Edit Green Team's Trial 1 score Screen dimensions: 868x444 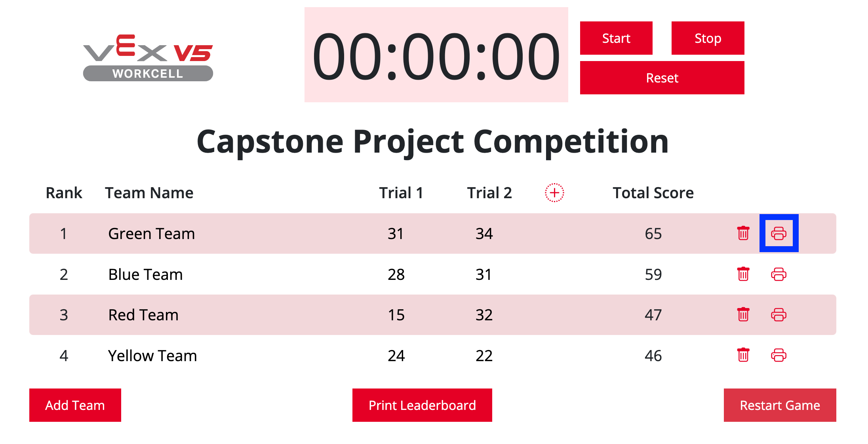[x=396, y=234]
